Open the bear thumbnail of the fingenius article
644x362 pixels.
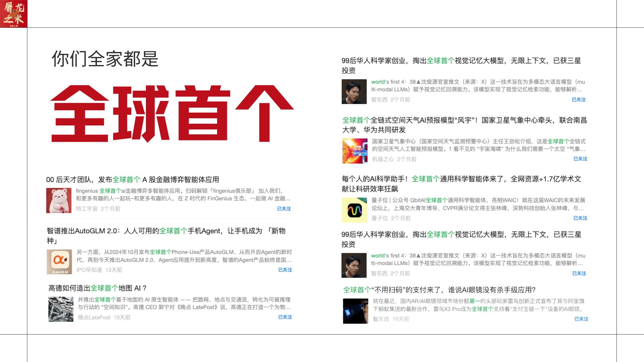59,200
